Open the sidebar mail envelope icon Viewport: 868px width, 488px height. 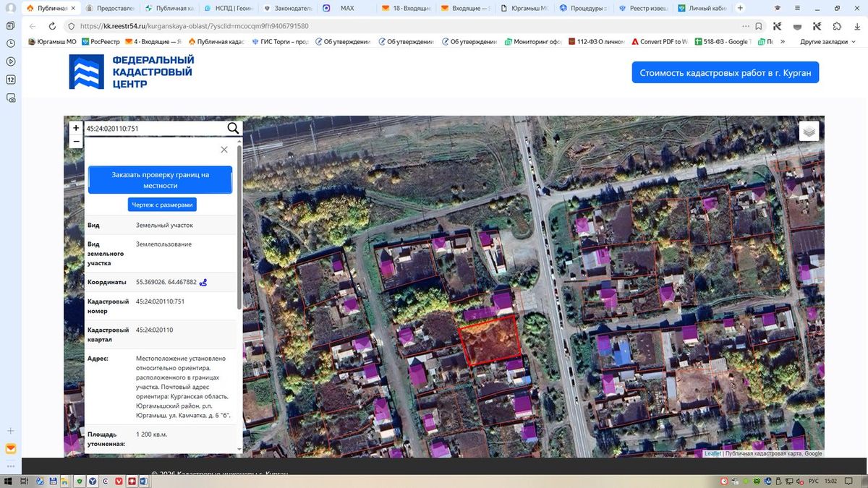(x=11, y=449)
